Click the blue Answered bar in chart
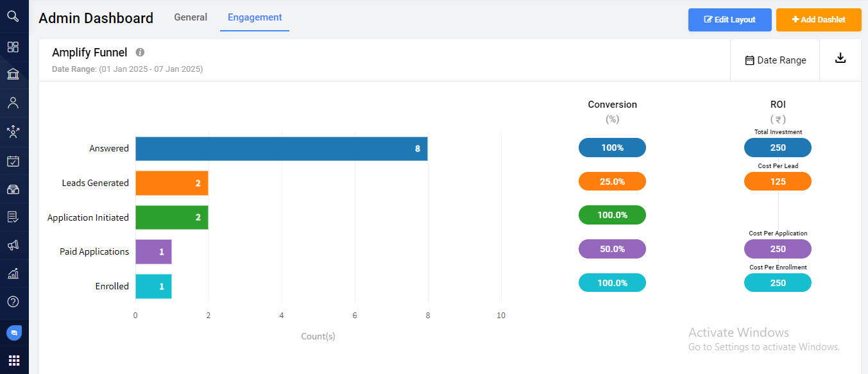868x374 pixels. [x=281, y=149]
